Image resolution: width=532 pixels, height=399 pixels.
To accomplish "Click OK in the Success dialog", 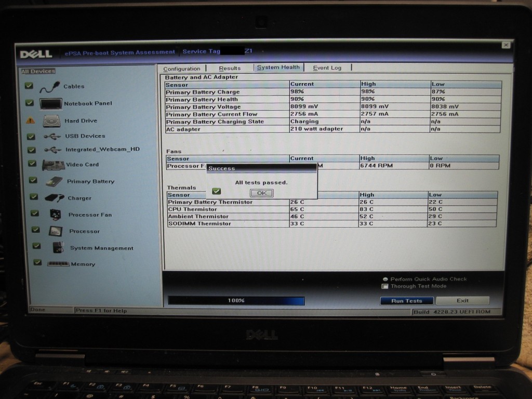I will click(262, 193).
